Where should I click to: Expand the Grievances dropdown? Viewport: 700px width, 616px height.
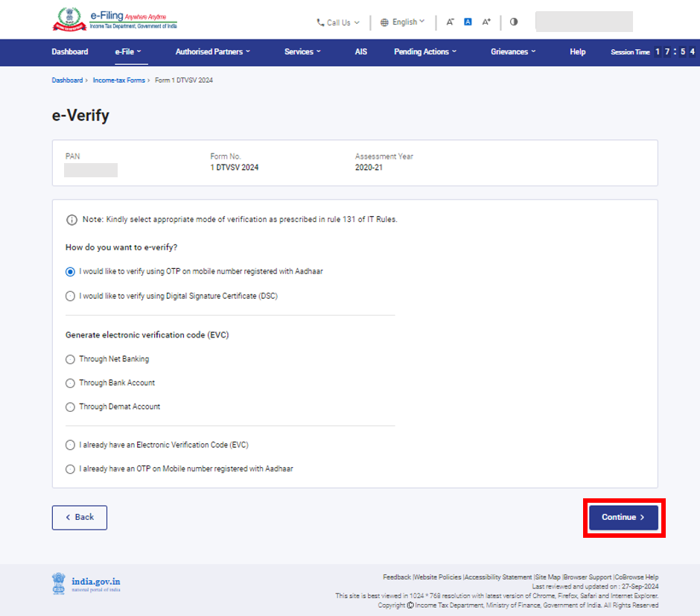click(x=513, y=52)
